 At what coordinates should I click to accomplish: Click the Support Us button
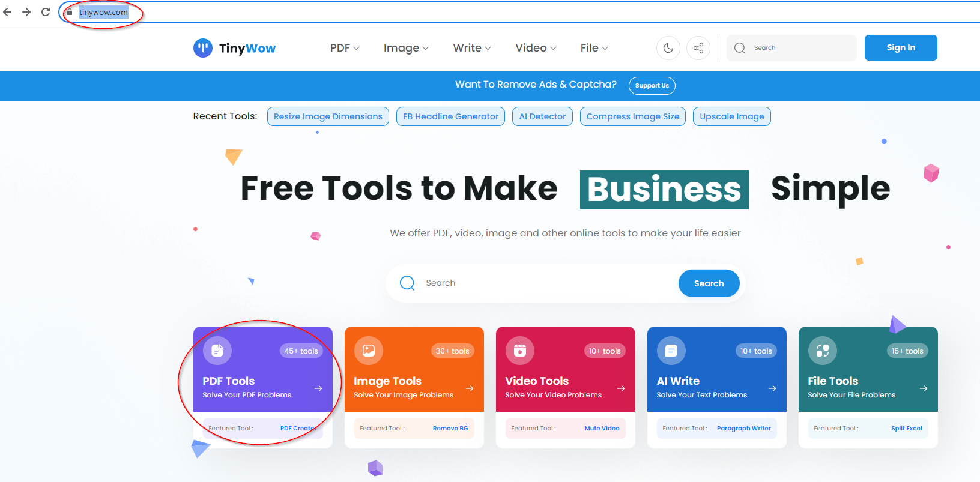[x=652, y=86]
